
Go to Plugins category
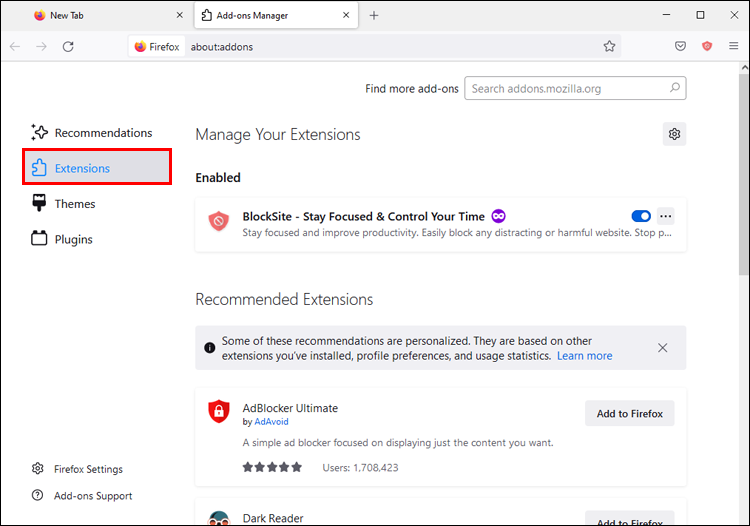[73, 239]
